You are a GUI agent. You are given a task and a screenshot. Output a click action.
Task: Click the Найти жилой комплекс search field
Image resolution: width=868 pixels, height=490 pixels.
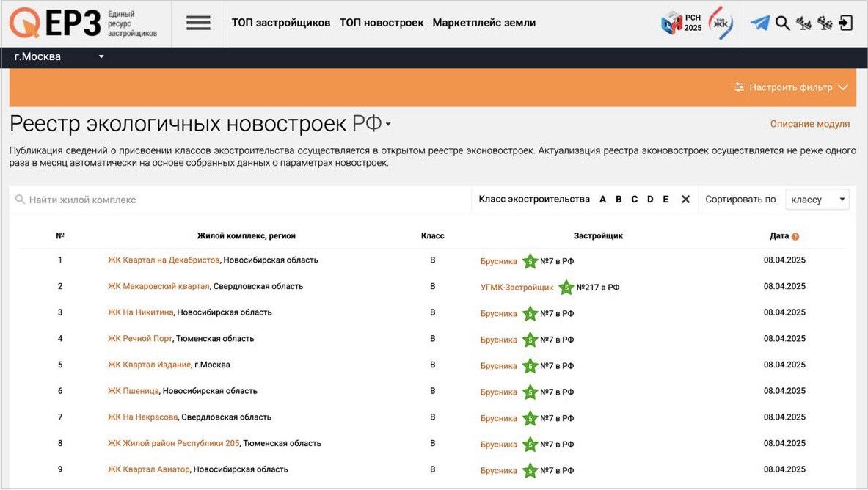tap(242, 200)
